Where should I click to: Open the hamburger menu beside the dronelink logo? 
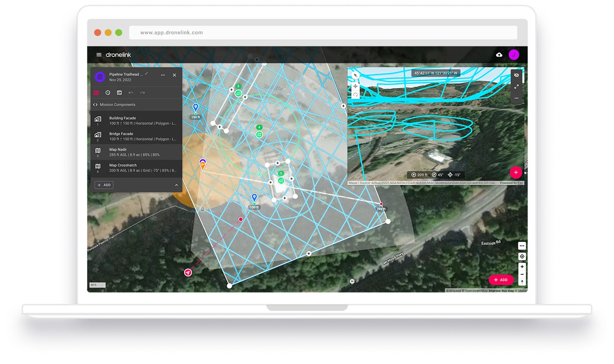click(x=99, y=55)
